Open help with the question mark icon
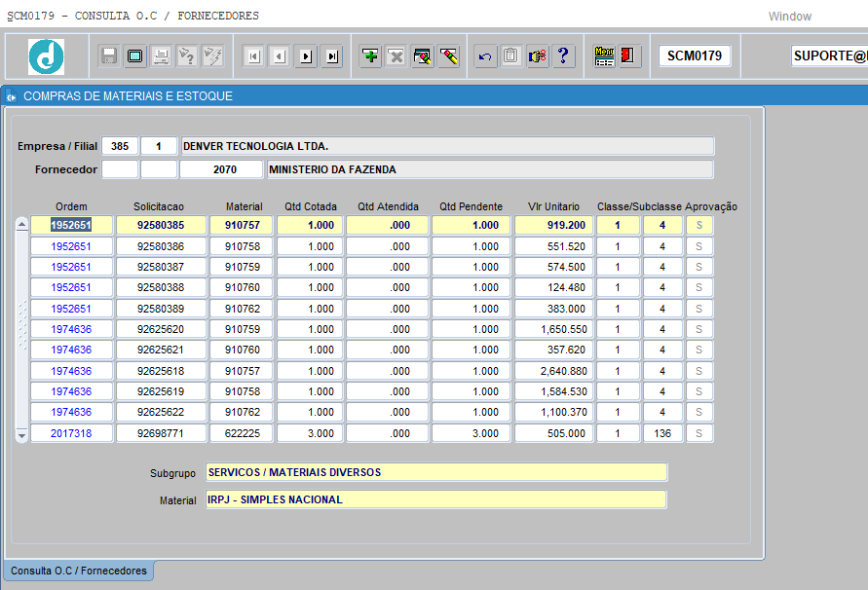 (x=563, y=56)
